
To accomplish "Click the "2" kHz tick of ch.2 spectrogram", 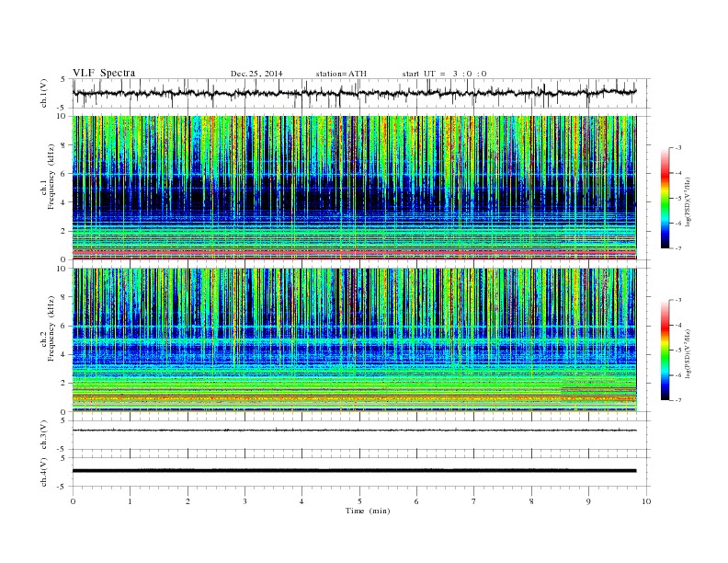I will coord(64,384).
